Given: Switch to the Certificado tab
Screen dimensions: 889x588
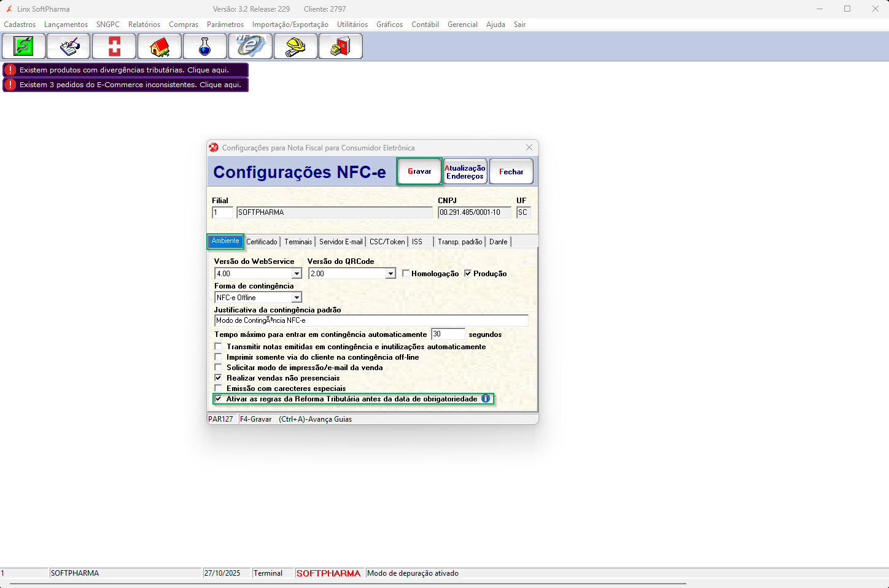Looking at the screenshot, I should pos(262,242).
